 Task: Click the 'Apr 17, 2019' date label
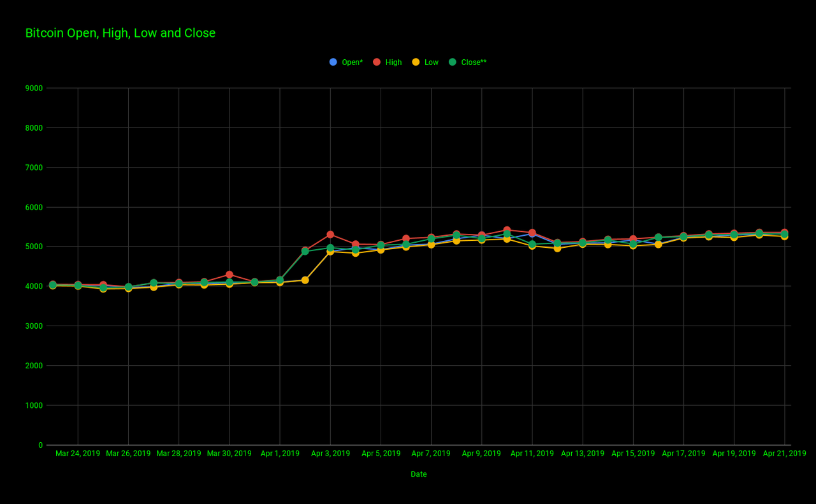683,454
